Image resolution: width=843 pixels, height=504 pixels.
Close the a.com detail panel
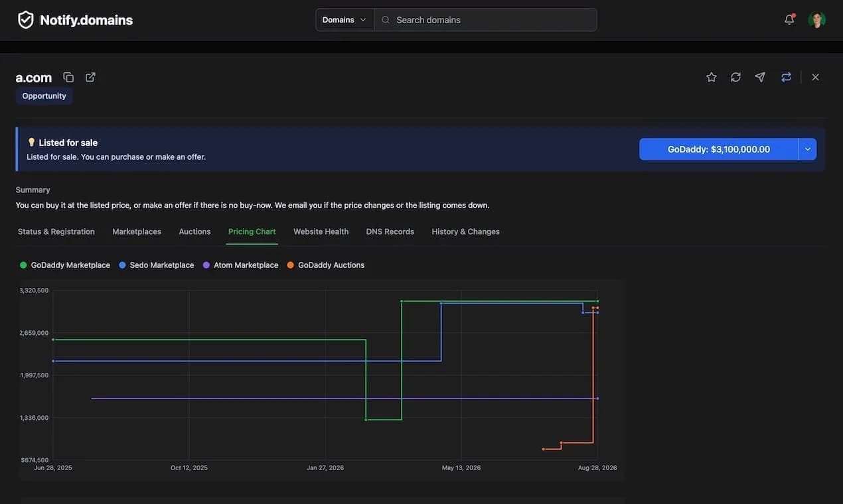coord(816,77)
